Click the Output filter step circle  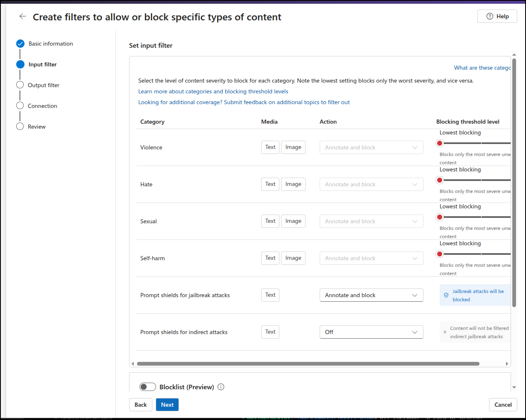point(20,85)
